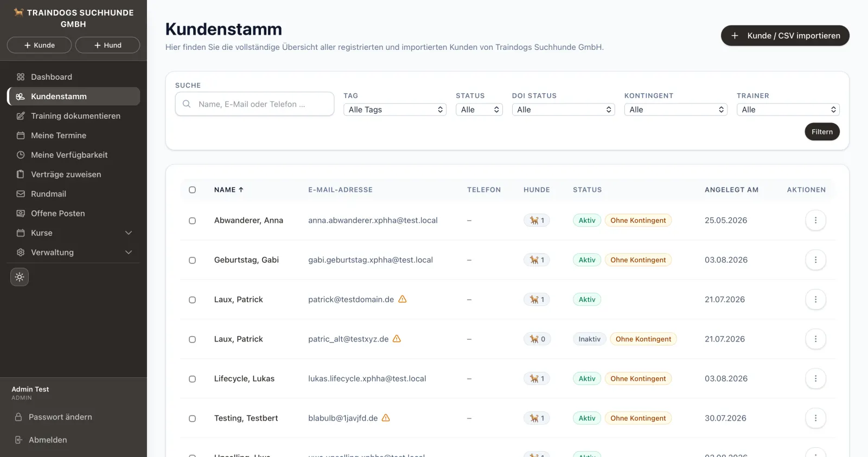
Task: Expand the Verwaltung sidebar section
Action: [73, 253]
